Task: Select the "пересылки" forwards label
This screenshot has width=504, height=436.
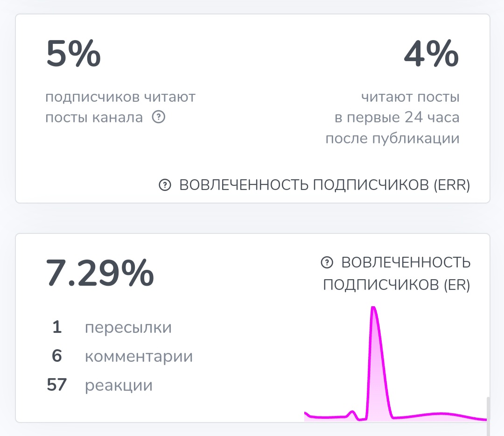Action: click(128, 328)
